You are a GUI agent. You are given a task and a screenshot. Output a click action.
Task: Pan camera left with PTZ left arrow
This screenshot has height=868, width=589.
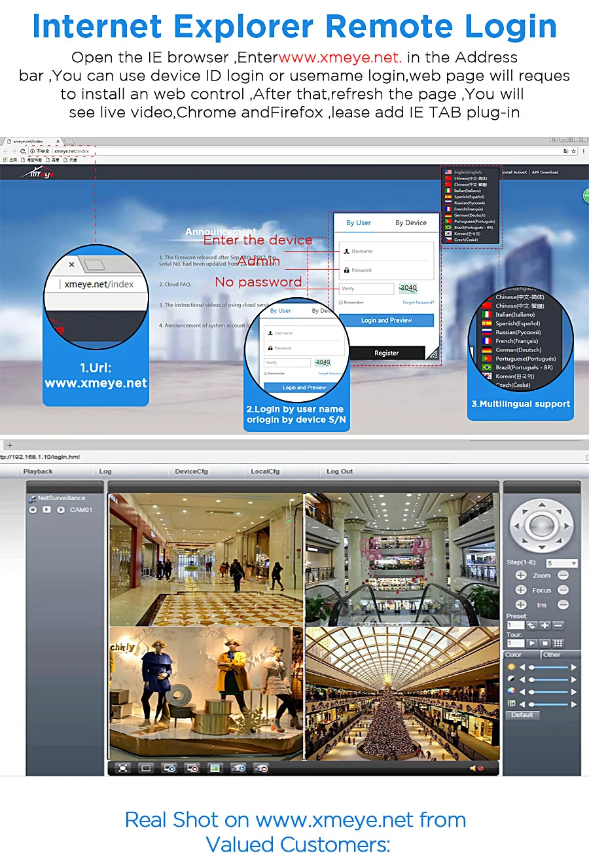tap(517, 526)
